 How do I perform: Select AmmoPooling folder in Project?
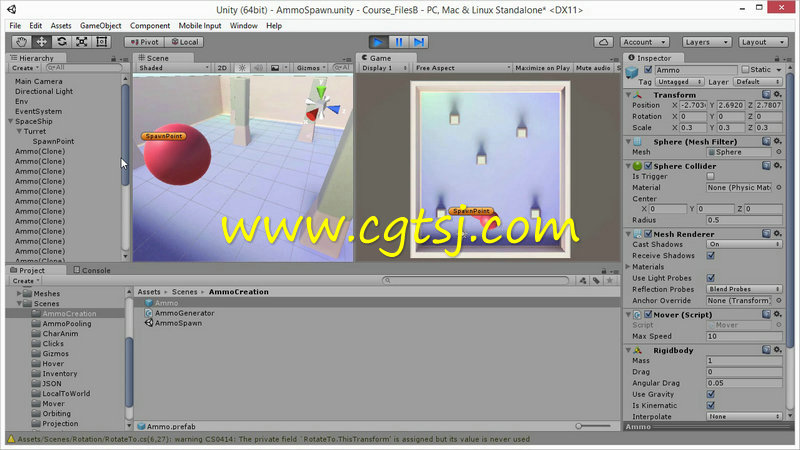pos(66,323)
